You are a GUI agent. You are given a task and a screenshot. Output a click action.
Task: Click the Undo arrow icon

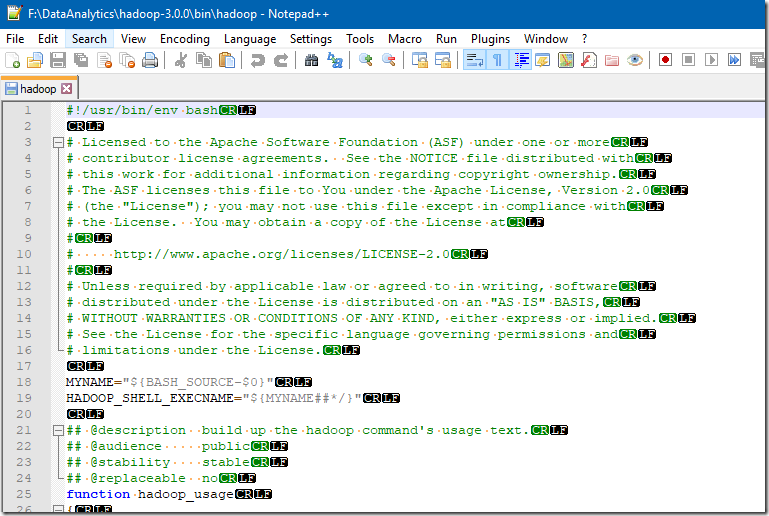click(x=257, y=60)
